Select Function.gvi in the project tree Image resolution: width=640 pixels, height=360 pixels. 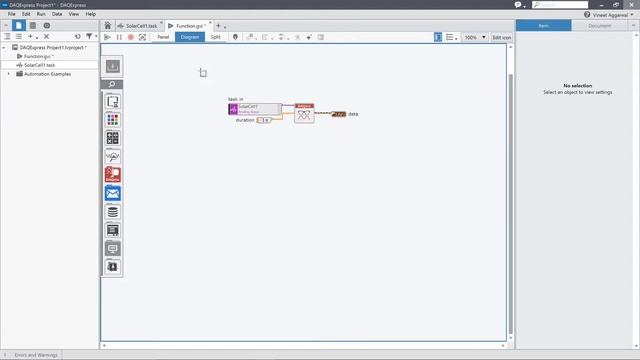pyautogui.click(x=38, y=56)
